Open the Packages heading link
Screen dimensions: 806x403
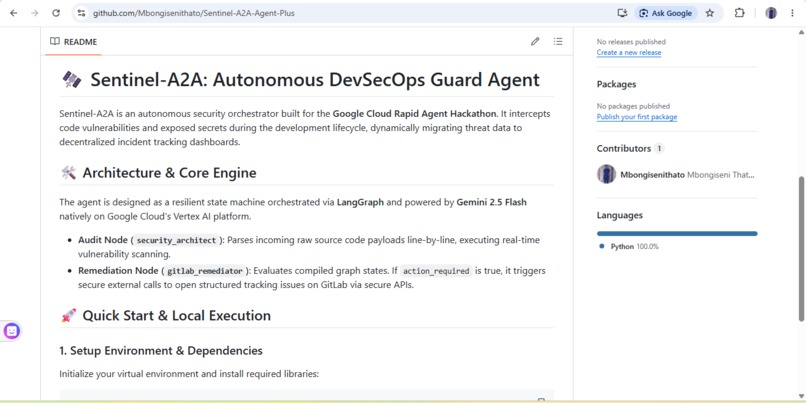click(616, 84)
